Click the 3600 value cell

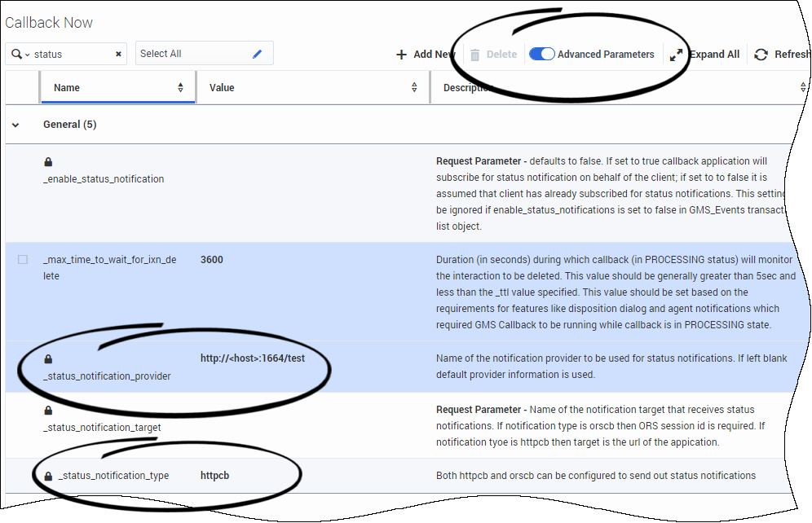pyautogui.click(x=212, y=260)
